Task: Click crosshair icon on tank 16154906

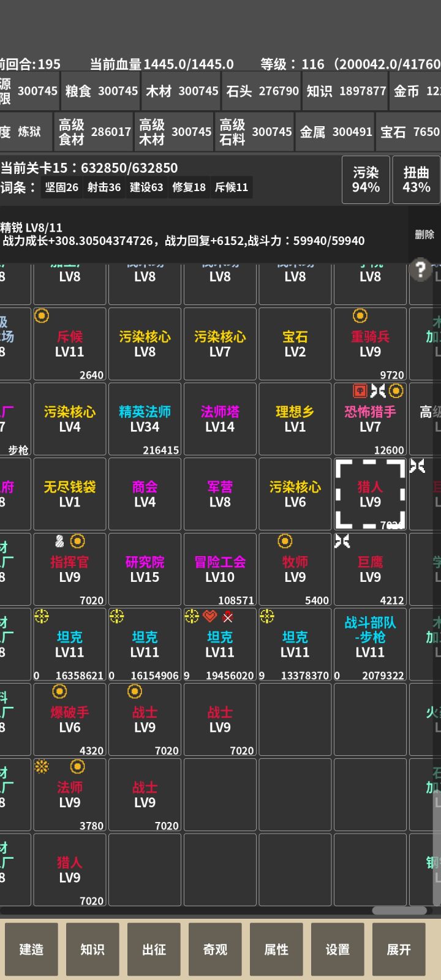Action: (x=116, y=617)
